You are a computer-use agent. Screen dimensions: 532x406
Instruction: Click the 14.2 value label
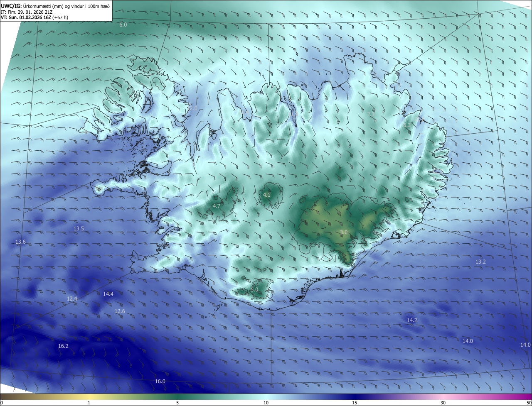pos(412,320)
